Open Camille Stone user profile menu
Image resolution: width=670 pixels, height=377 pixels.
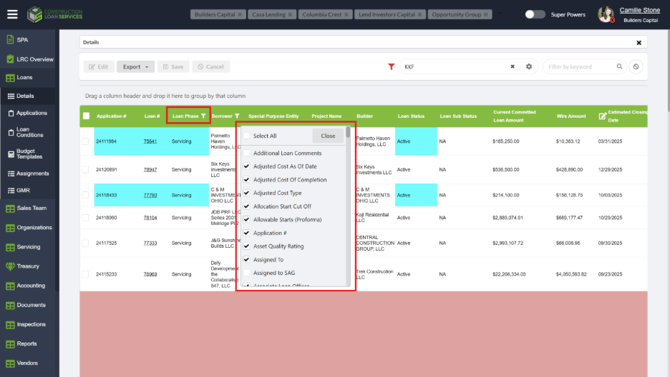tap(640, 10)
